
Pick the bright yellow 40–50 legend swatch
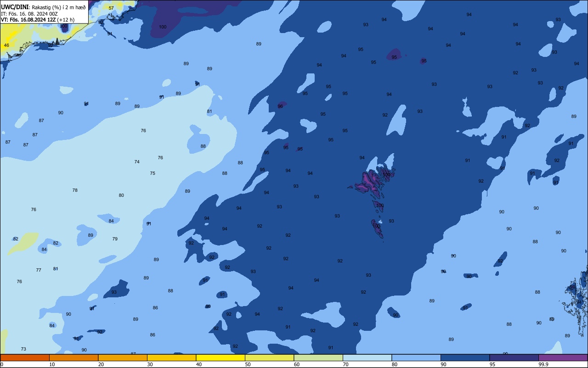(x=220, y=357)
